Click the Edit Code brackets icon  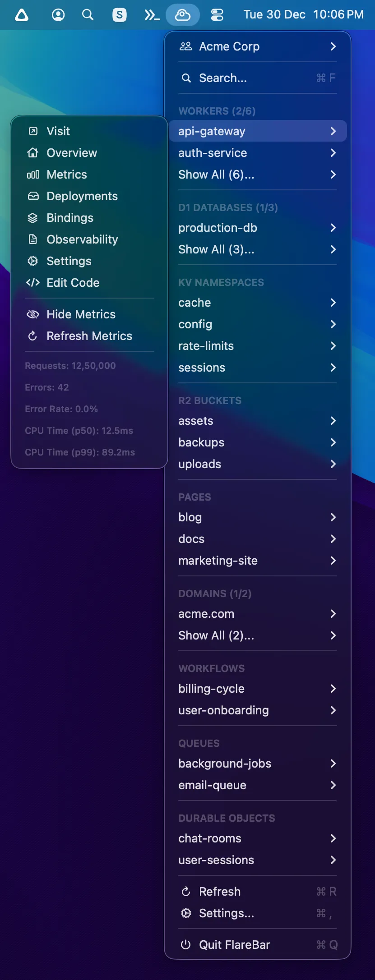click(x=33, y=283)
